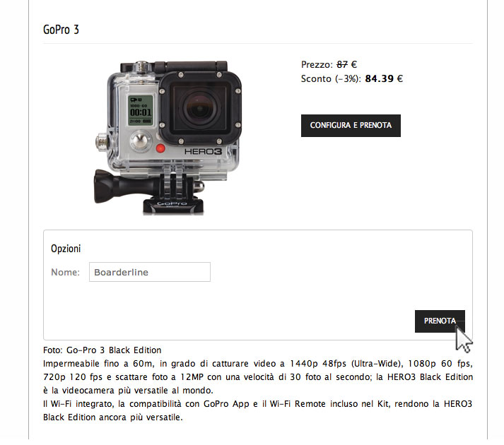
Task: Click the GoPro logo on mount base
Action: coord(172,203)
